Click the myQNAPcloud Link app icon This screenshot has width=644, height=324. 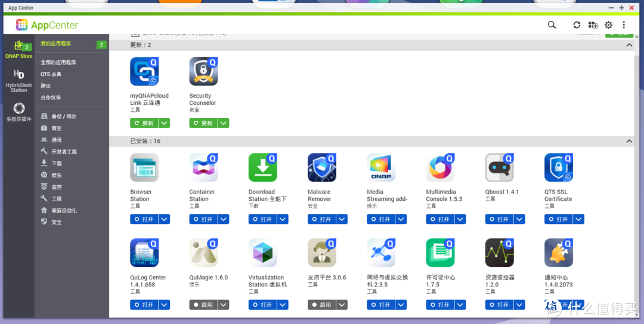144,71
